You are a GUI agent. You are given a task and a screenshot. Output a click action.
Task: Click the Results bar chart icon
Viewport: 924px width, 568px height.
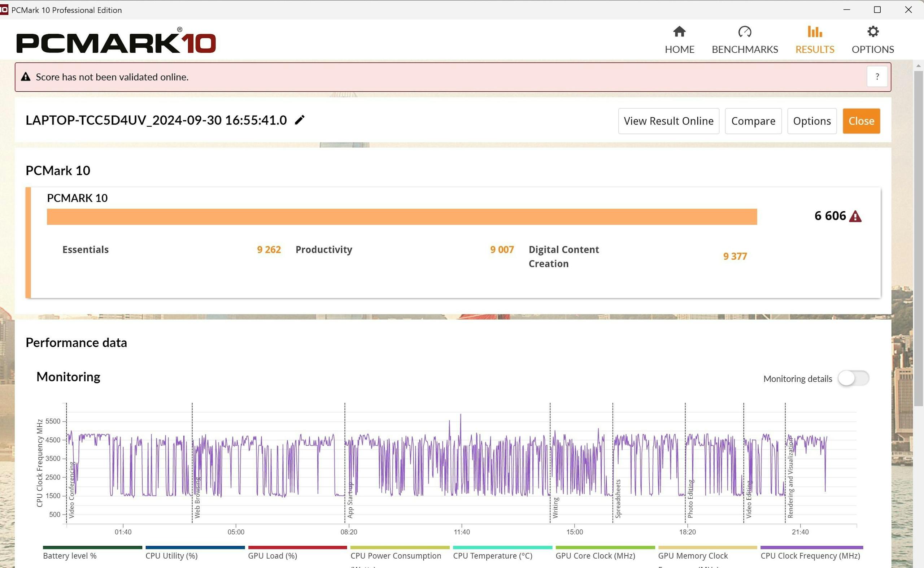point(814,31)
